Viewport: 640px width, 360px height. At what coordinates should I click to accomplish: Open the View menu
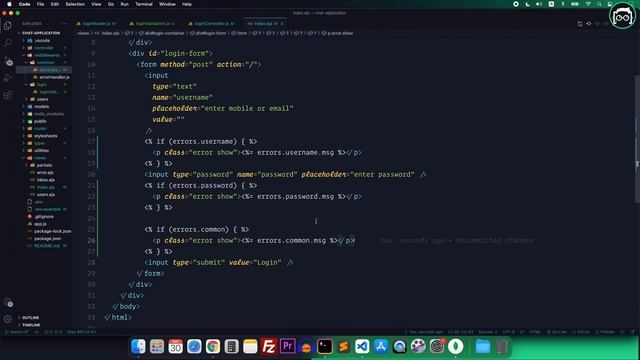(96, 4)
